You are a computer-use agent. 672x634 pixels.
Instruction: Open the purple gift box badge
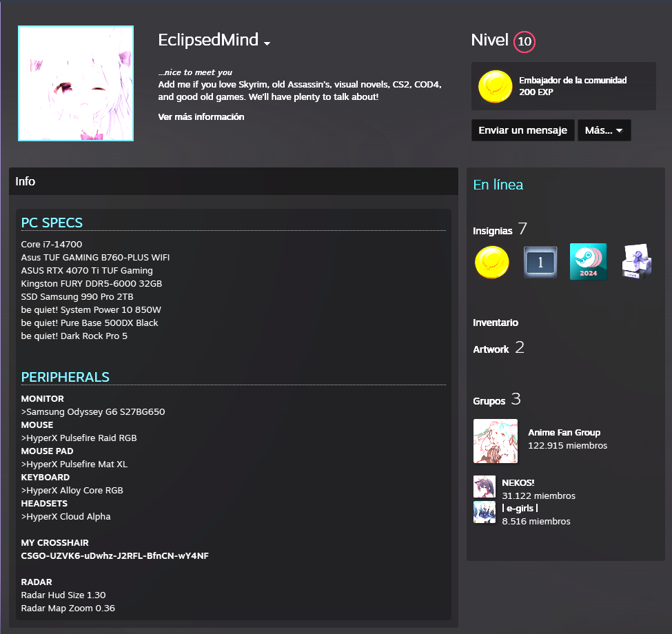636,262
